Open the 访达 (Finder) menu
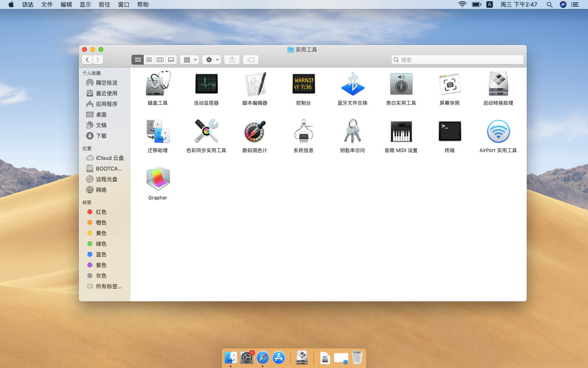588x368 pixels. pyautogui.click(x=28, y=4)
